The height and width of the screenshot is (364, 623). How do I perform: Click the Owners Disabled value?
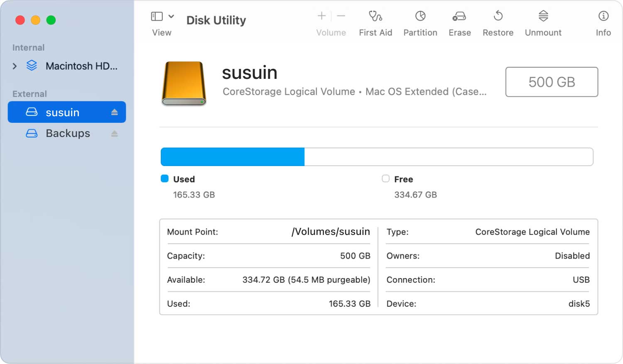(x=572, y=256)
